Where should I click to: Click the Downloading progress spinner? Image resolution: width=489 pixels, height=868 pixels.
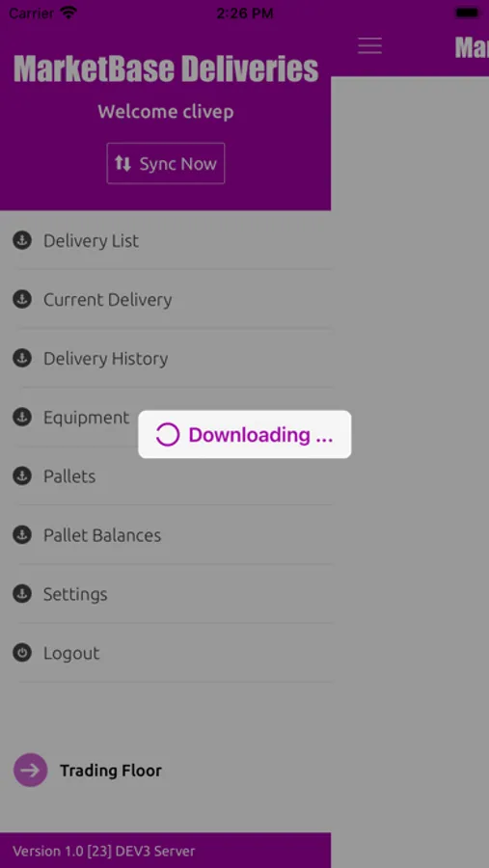click(167, 435)
